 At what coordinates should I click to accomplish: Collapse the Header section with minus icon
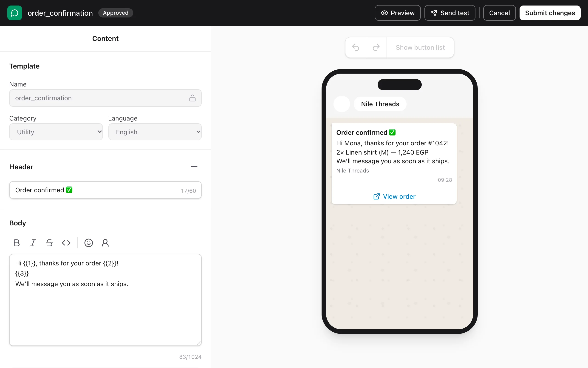(x=194, y=167)
